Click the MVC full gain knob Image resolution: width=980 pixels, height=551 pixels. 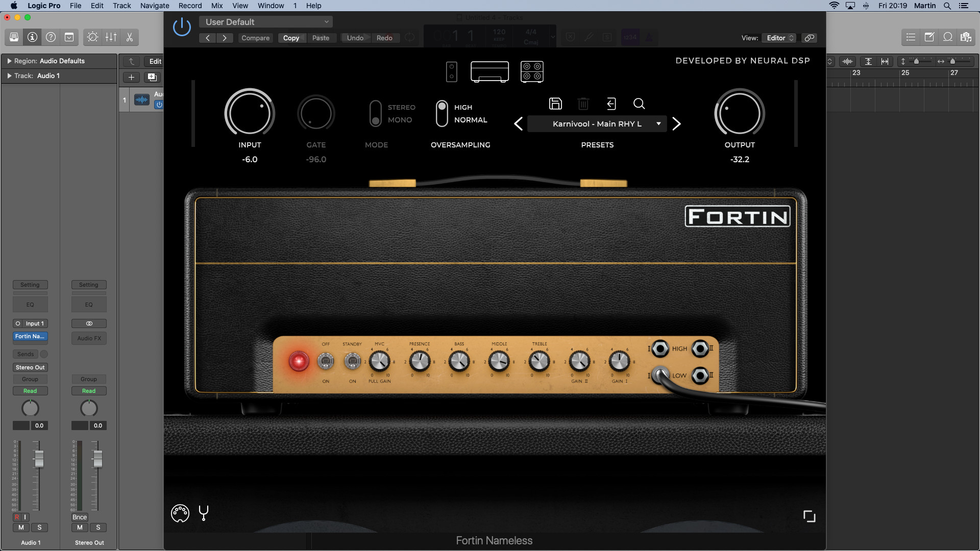(379, 362)
